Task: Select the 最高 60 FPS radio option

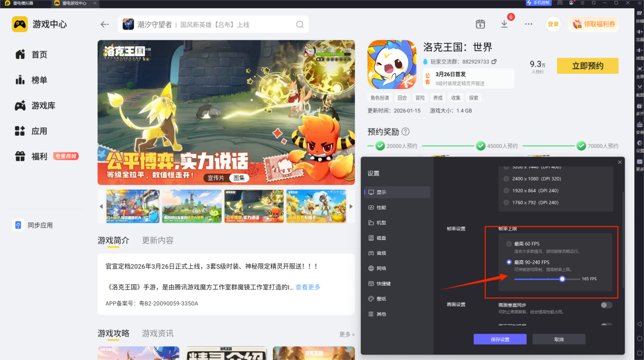Action: [509, 244]
